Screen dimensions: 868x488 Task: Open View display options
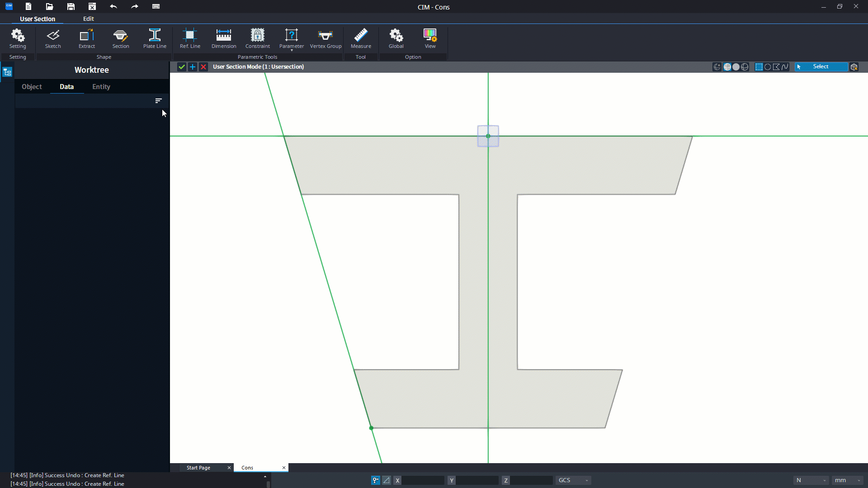pyautogui.click(x=430, y=38)
